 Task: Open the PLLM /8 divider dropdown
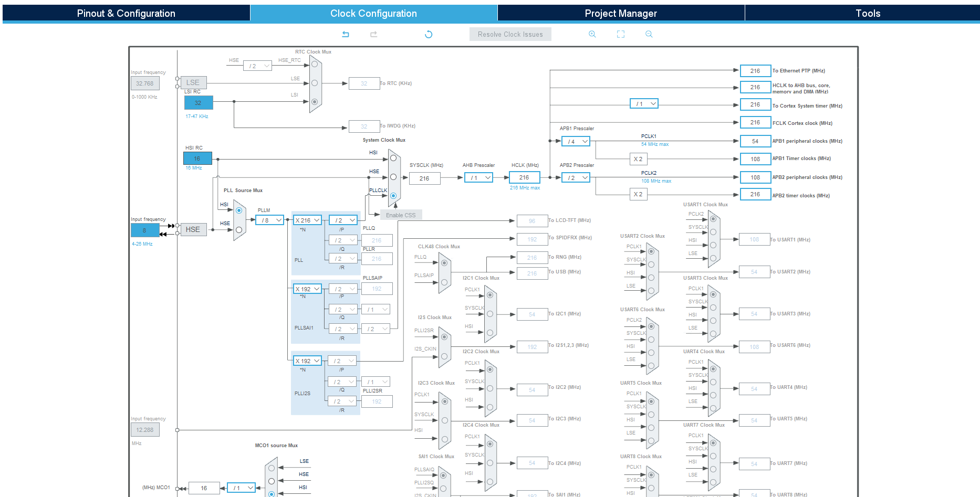(270, 220)
